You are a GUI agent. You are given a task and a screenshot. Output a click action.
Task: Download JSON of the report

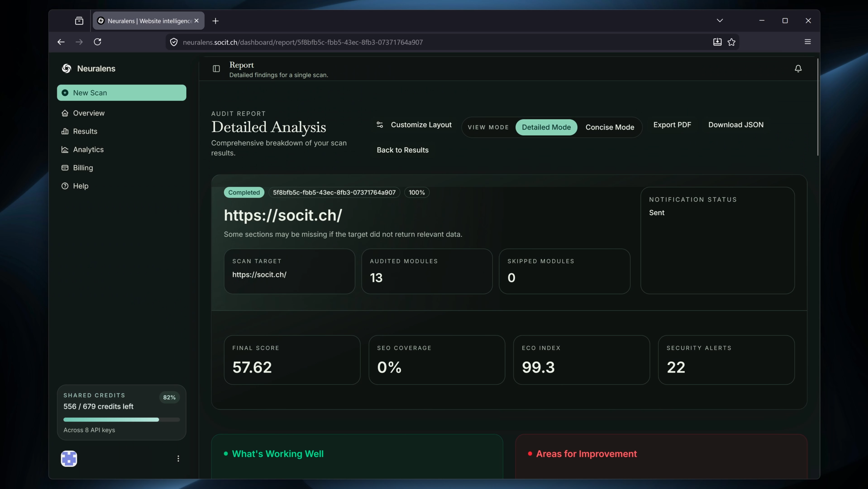(736, 125)
